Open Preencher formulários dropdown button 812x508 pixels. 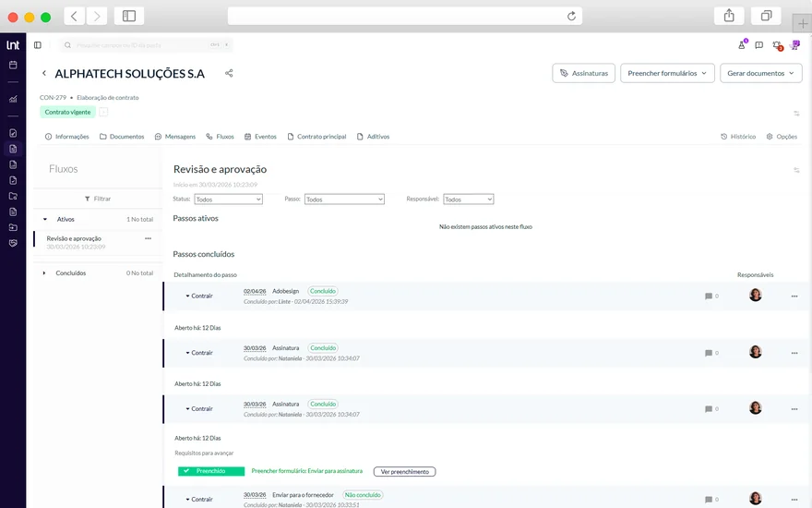[x=667, y=73]
